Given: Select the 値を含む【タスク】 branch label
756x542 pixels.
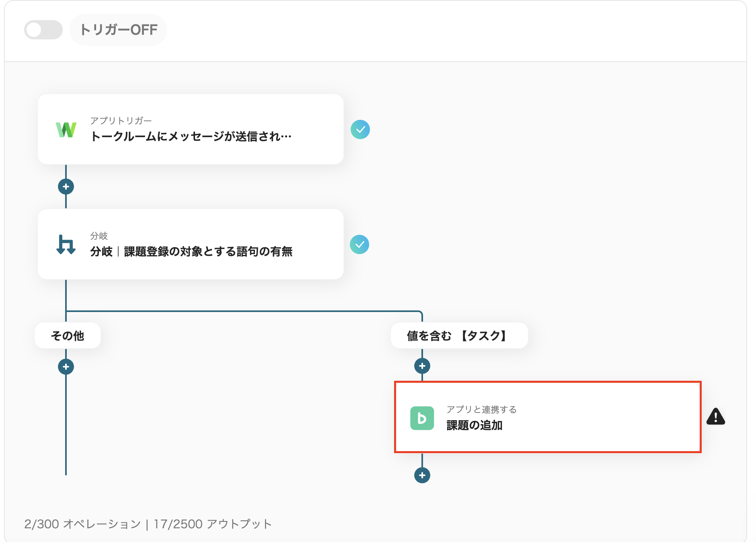Looking at the screenshot, I should tap(459, 336).
